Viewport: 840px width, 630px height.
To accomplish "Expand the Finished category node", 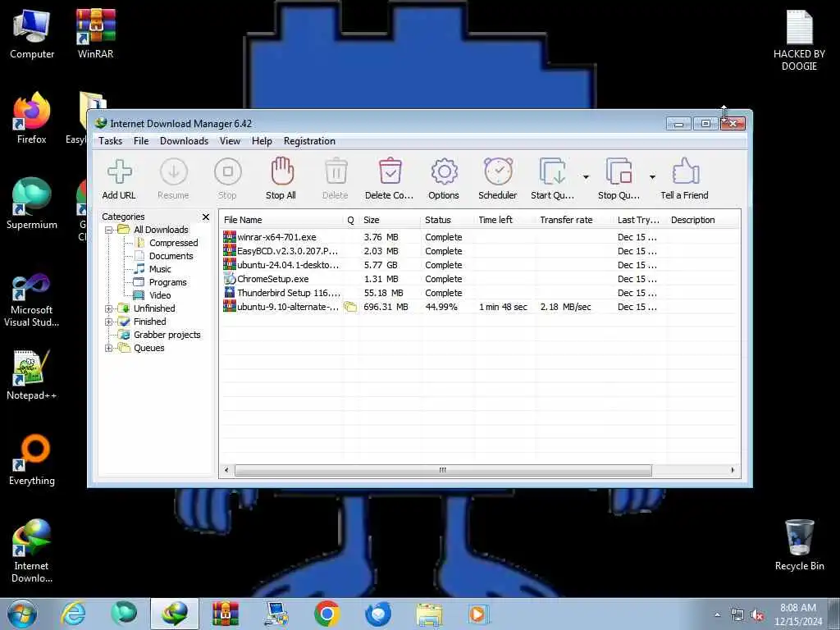I will [x=109, y=322].
